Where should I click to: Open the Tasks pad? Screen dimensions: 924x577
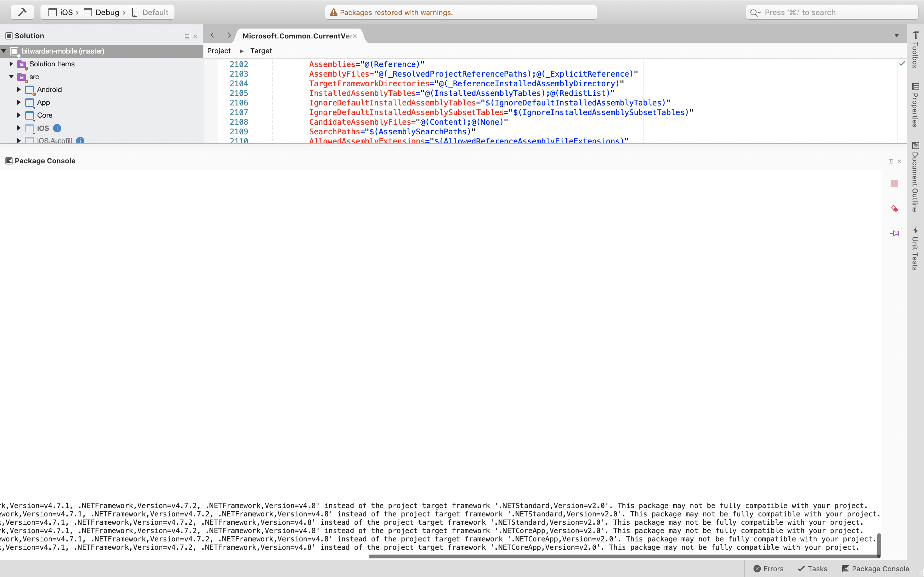(x=812, y=569)
